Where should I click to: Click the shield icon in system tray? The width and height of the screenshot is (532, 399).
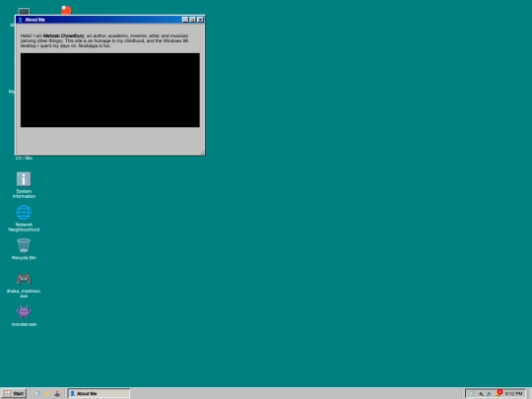472,393
